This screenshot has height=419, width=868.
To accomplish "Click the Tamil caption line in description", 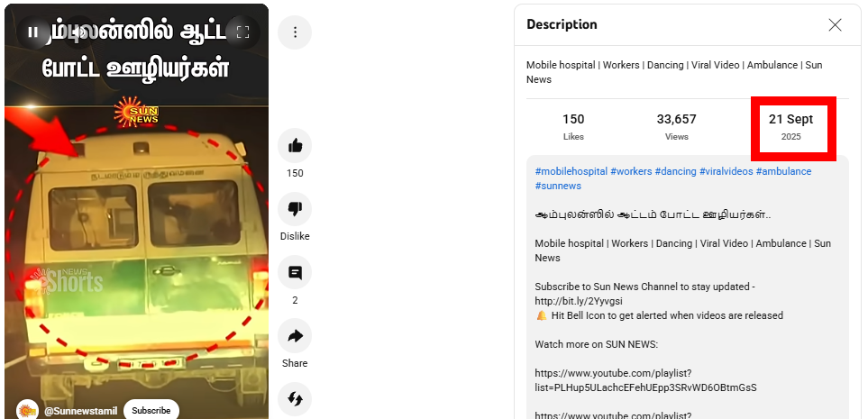I will pyautogui.click(x=653, y=214).
